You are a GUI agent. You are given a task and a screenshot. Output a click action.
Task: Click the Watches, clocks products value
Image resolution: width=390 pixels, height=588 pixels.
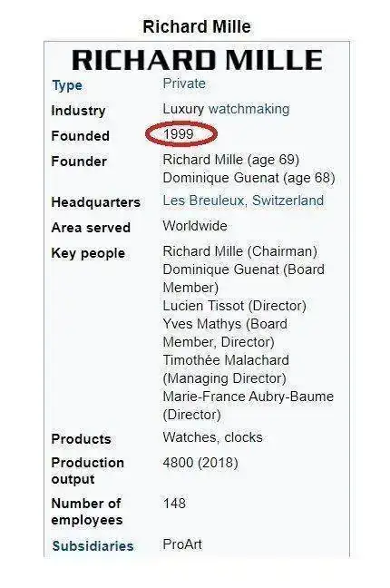tap(212, 437)
